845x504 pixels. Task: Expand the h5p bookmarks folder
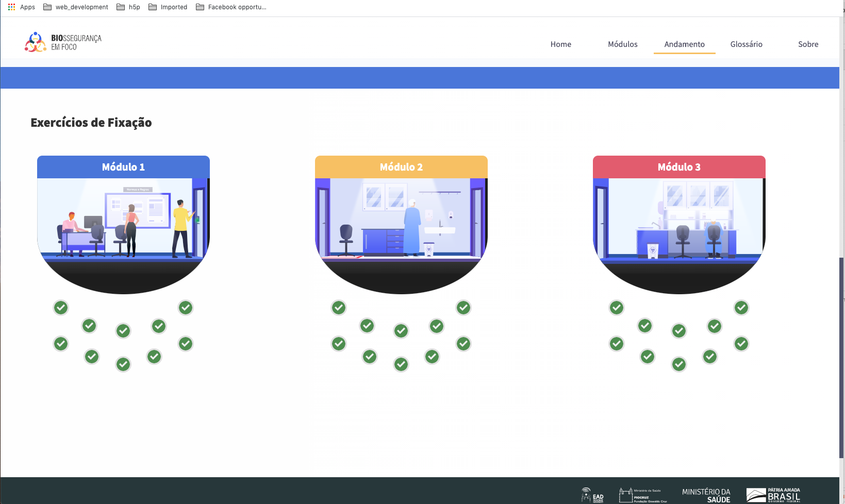pyautogui.click(x=128, y=7)
